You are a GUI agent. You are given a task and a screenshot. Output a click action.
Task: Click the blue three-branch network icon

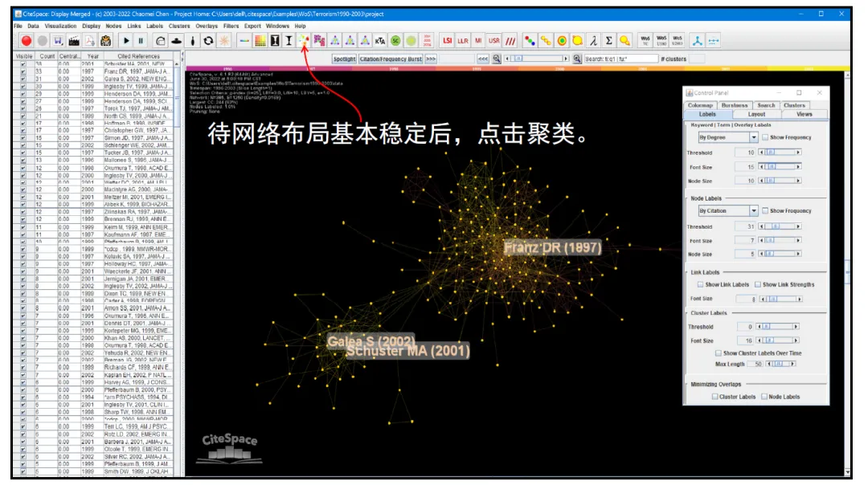pyautogui.click(x=697, y=40)
